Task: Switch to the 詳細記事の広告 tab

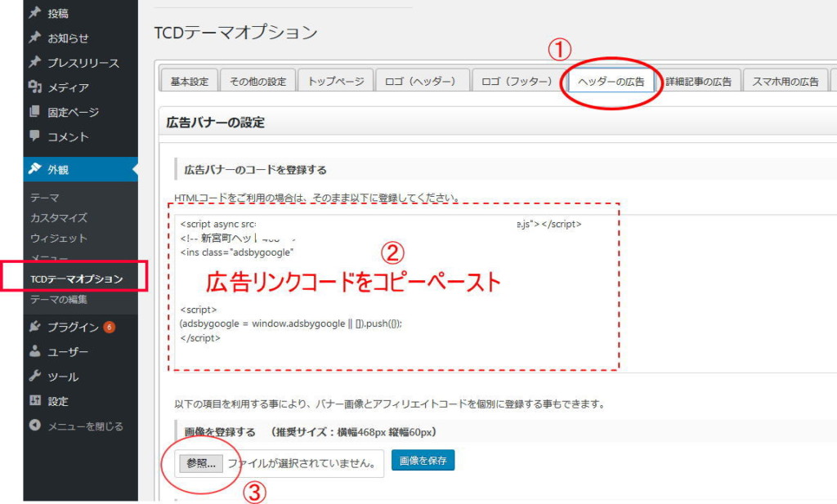Action: [x=698, y=81]
